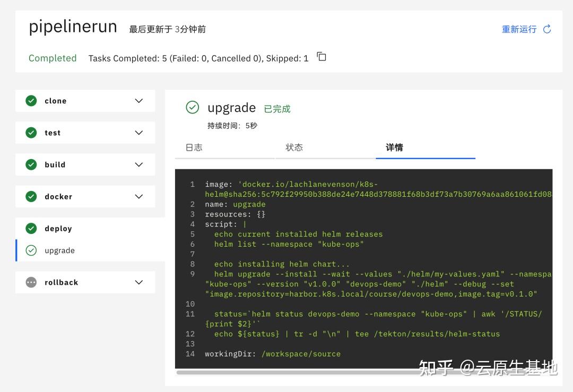The height and width of the screenshot is (392, 573).
Task: Expand the test task details
Action: [x=138, y=133]
